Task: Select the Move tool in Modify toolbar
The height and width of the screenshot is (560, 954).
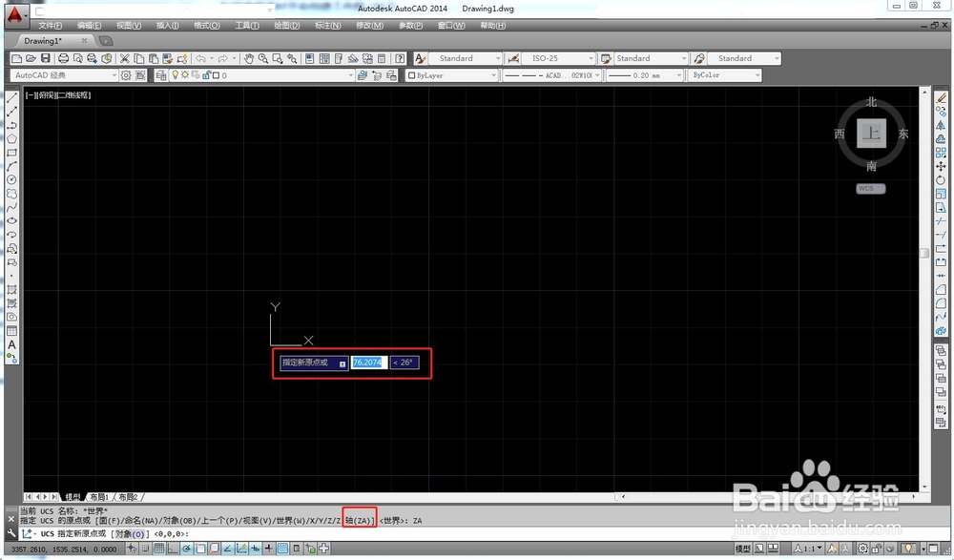Action: coord(941,166)
